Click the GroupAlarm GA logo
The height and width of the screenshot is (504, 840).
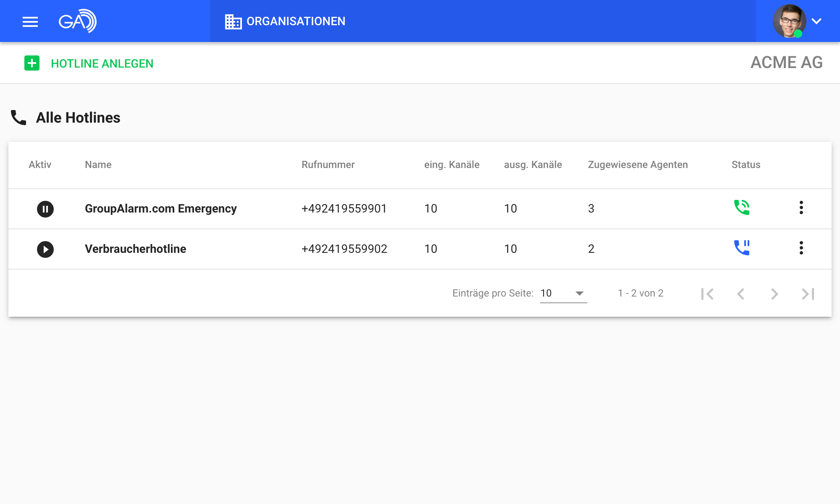click(78, 21)
